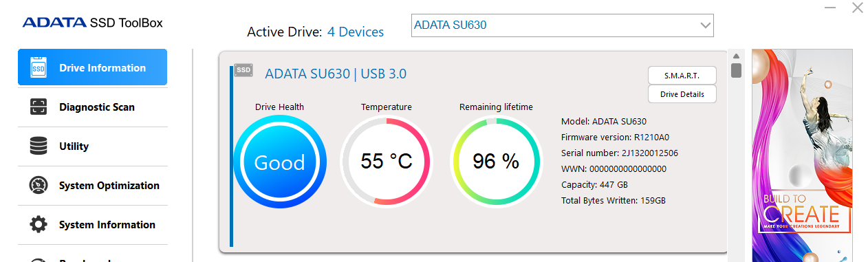Screen dimensions: 868x262
Task: Open the active drive selection dropdown
Action: [562, 25]
